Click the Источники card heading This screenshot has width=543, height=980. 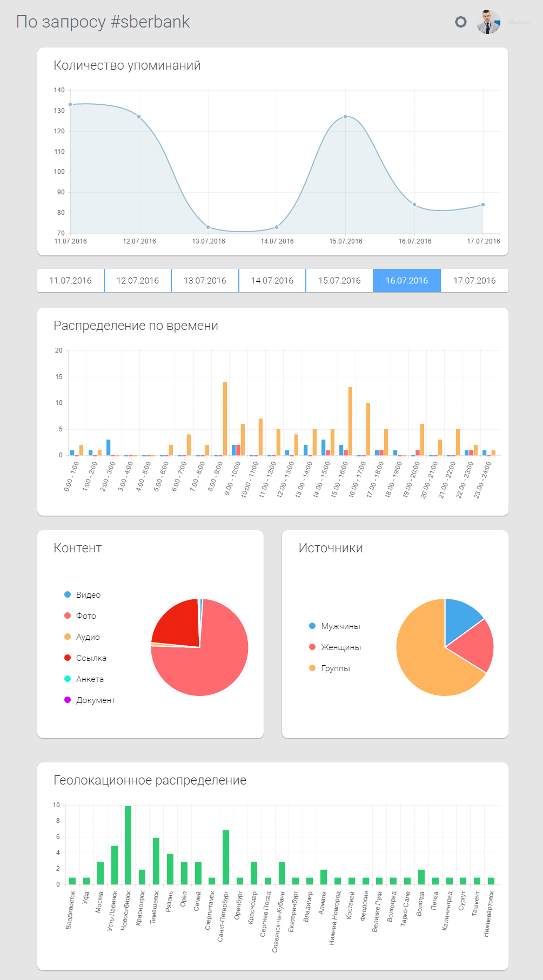pyautogui.click(x=331, y=548)
